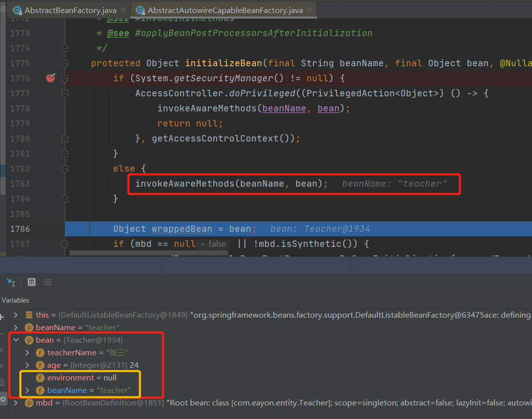Switch to AbstractBeanFactory.java tab
This screenshot has height=419, width=532.
pyautogui.click(x=70, y=10)
